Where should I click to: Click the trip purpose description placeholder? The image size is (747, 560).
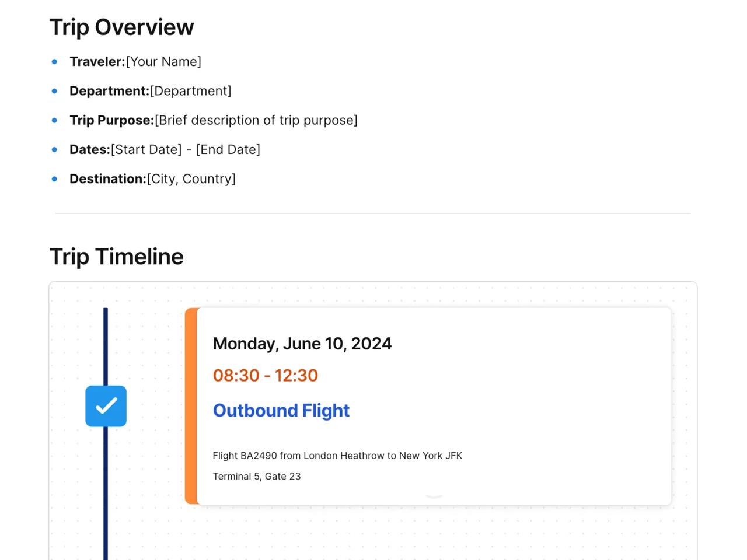(256, 120)
